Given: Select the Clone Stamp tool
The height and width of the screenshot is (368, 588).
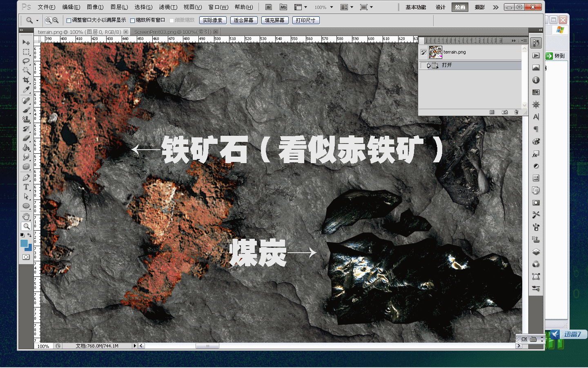Looking at the screenshot, I should click(x=26, y=119).
